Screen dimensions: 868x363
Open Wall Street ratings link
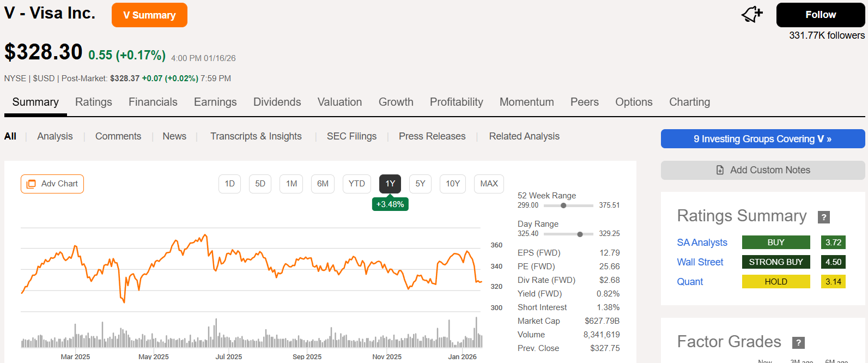click(x=700, y=262)
